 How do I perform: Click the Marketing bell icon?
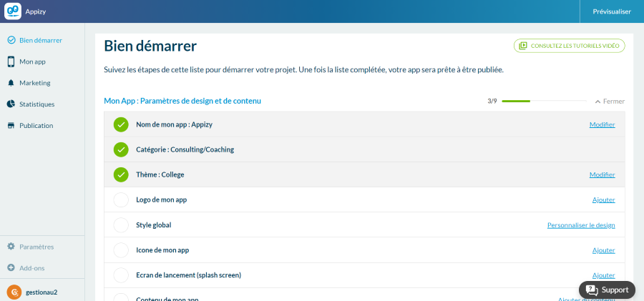click(x=11, y=83)
